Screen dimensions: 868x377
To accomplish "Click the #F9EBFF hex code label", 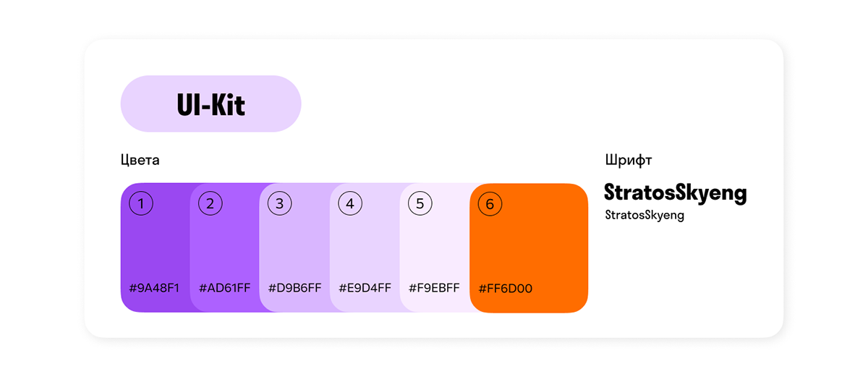I will pyautogui.click(x=434, y=288).
